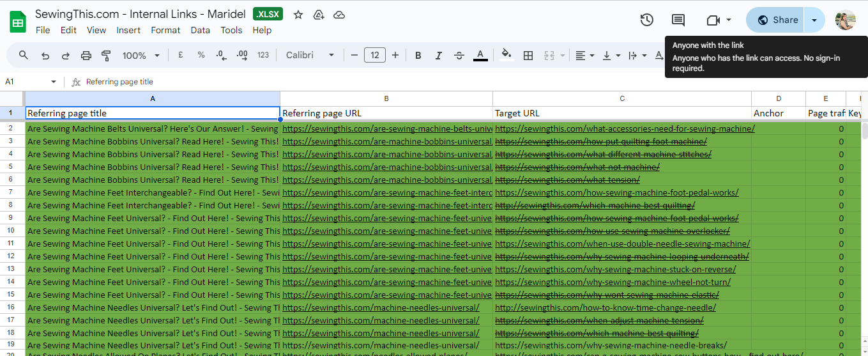
Task: Expand the Share options arrow
Action: pyautogui.click(x=814, y=20)
